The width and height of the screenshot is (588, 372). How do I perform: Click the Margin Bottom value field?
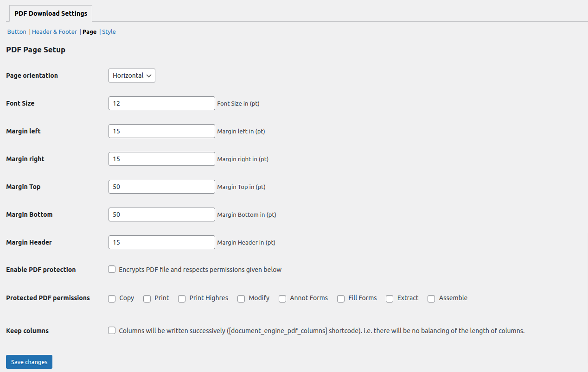tap(161, 214)
